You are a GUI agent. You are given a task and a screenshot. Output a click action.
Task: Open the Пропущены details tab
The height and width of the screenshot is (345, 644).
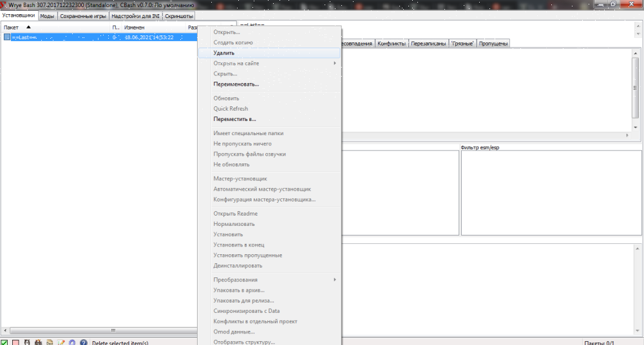[x=493, y=44]
